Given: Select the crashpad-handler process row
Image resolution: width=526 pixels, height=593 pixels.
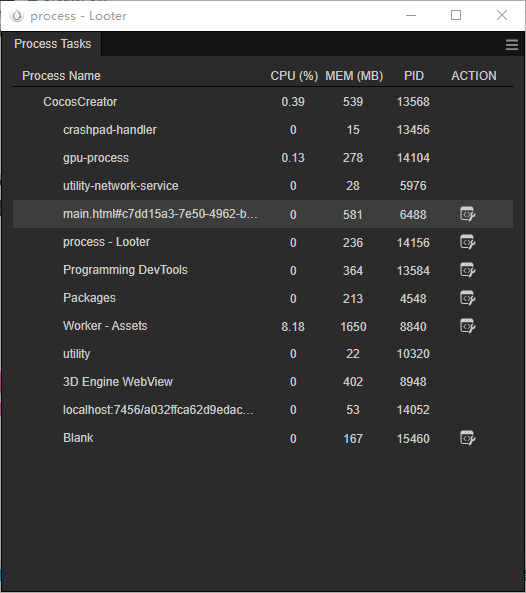Looking at the screenshot, I should pos(263,130).
